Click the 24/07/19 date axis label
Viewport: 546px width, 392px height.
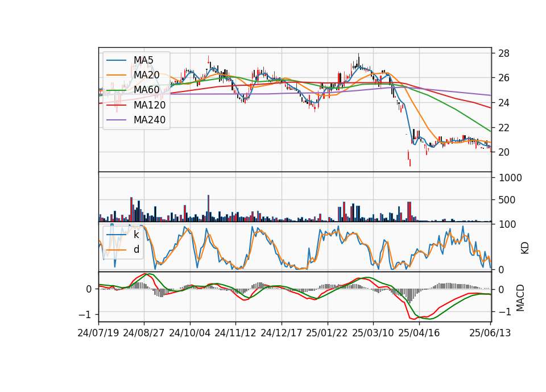(98, 333)
